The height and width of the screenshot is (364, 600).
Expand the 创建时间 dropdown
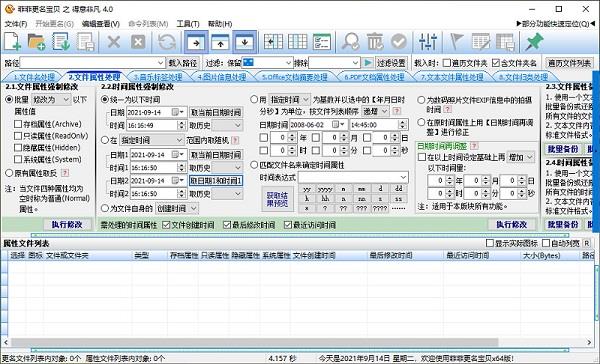pyautogui.click(x=177, y=209)
